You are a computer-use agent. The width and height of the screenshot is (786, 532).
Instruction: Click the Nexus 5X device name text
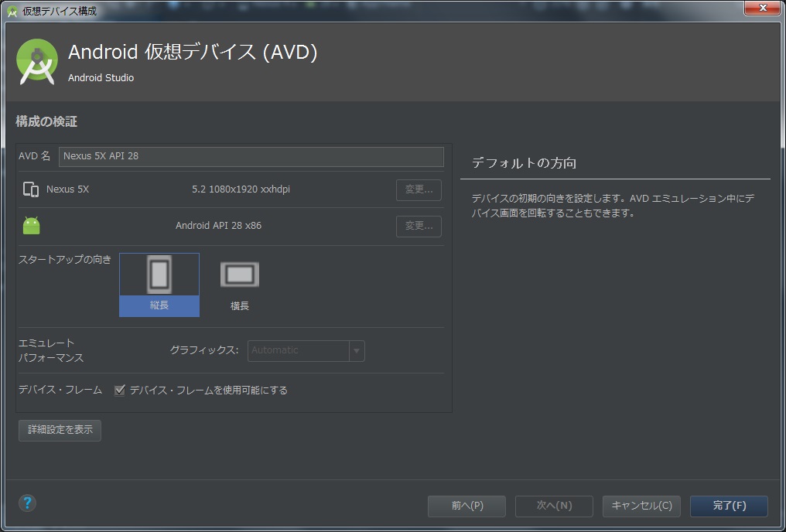[67, 189]
